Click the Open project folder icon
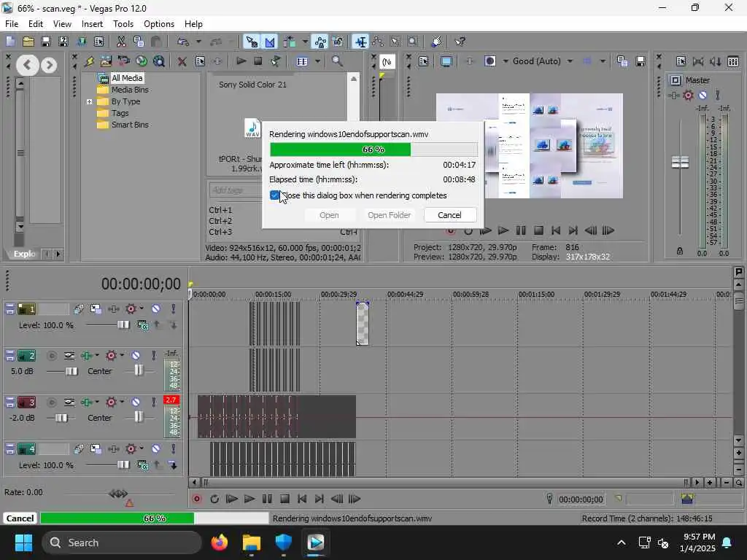The height and width of the screenshot is (560, 747). [28, 42]
